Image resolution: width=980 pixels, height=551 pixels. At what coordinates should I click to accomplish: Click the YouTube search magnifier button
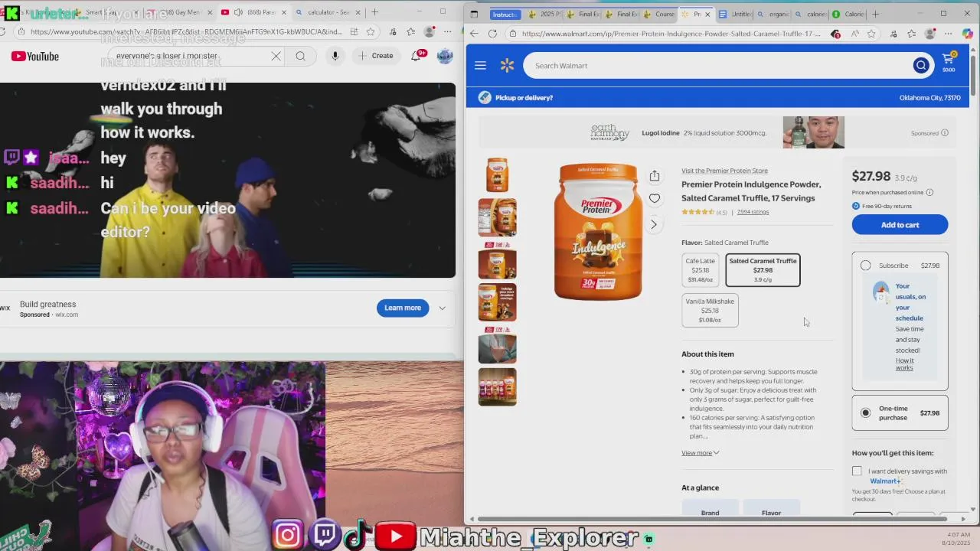coord(301,56)
